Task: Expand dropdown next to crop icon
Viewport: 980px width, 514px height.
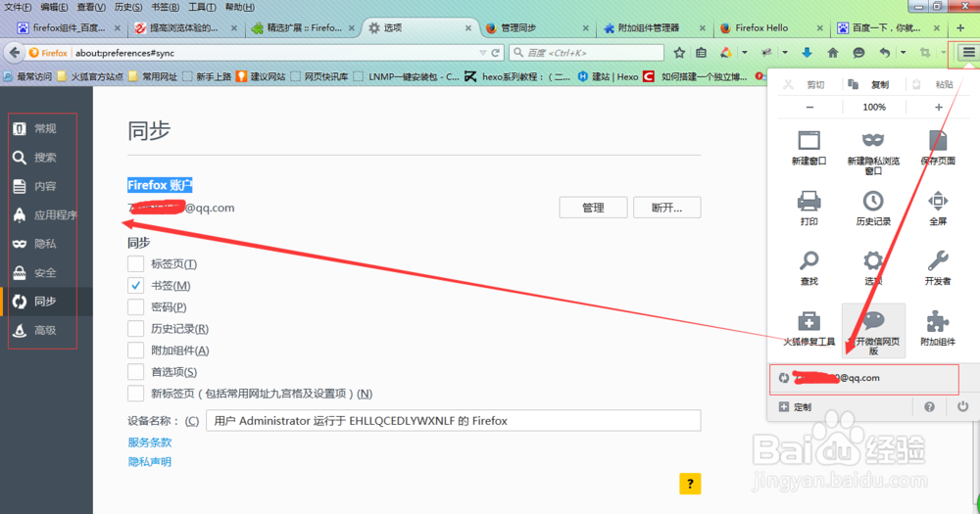Action: click(943, 53)
